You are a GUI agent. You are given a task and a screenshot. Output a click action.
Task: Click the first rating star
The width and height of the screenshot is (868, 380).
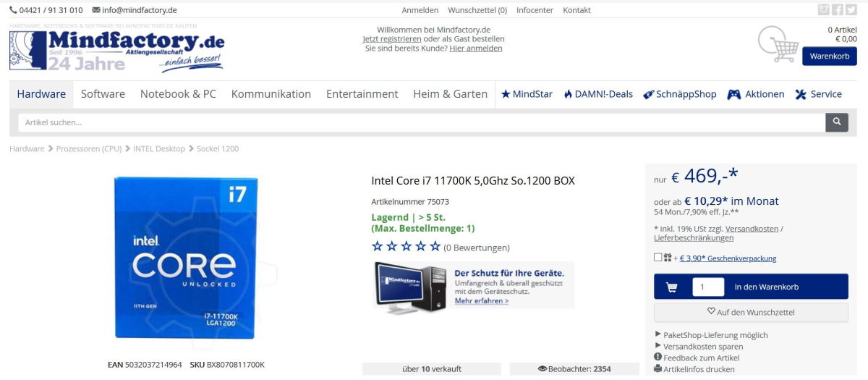click(378, 247)
